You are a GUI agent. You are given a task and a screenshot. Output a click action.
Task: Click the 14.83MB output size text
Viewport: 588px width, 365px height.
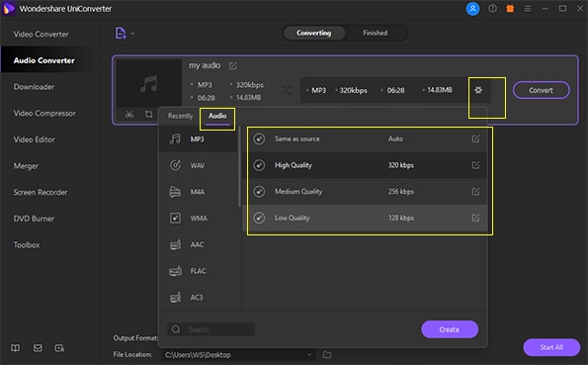point(440,90)
